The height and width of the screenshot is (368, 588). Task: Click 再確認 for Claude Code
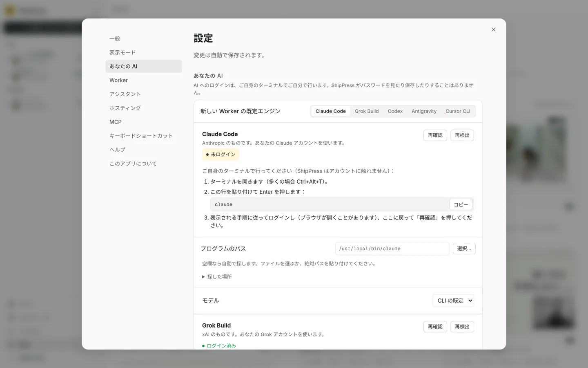(435, 135)
